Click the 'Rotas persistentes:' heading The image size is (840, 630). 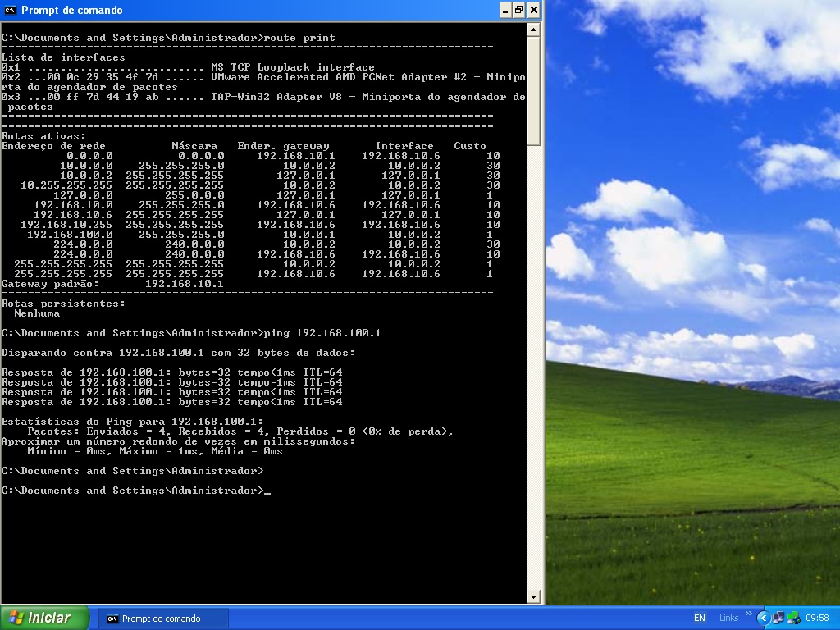(x=62, y=304)
